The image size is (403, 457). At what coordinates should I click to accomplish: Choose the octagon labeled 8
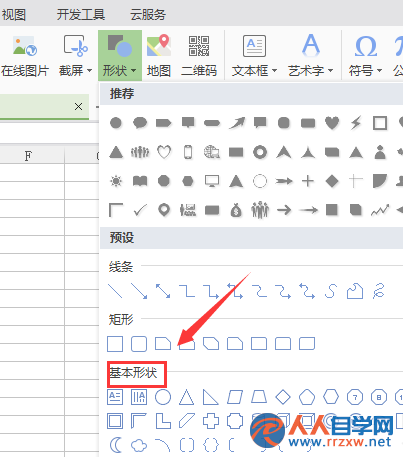click(x=379, y=397)
